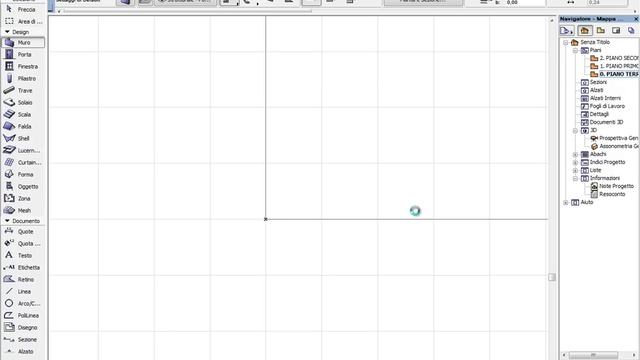Collapse the 3D node in Navigator

[576, 130]
